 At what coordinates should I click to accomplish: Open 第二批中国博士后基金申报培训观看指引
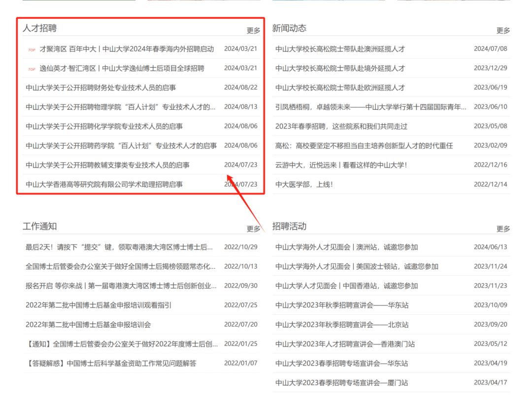pos(99,305)
